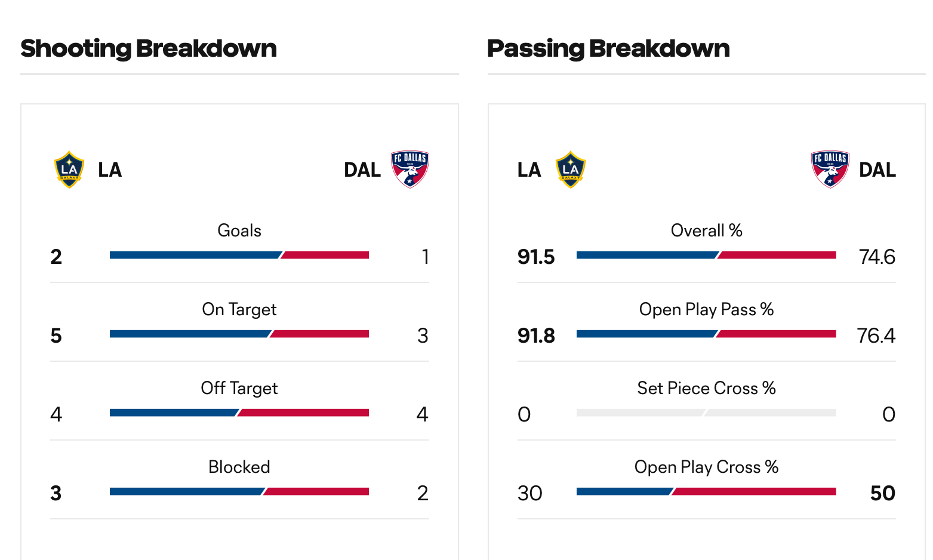Click the Shooting Breakdown heading
Screen dimensions: 933x560
[149, 48]
